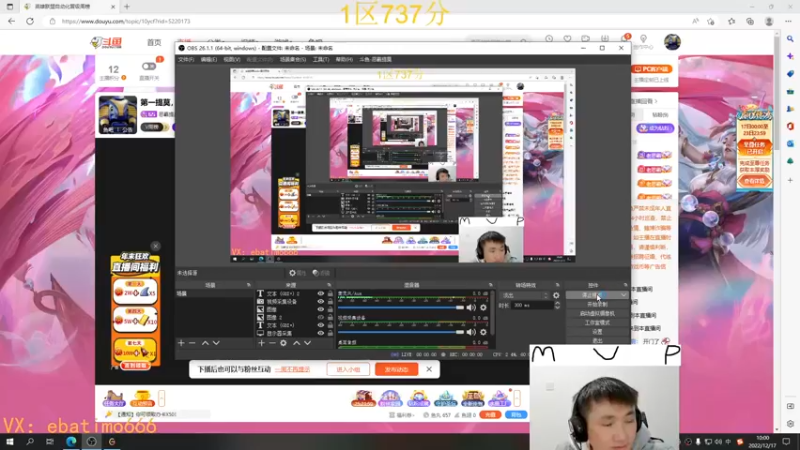The height and width of the screenshot is (450, 800).
Task: Increase transition duration with stepper arrow
Action: coord(557,303)
